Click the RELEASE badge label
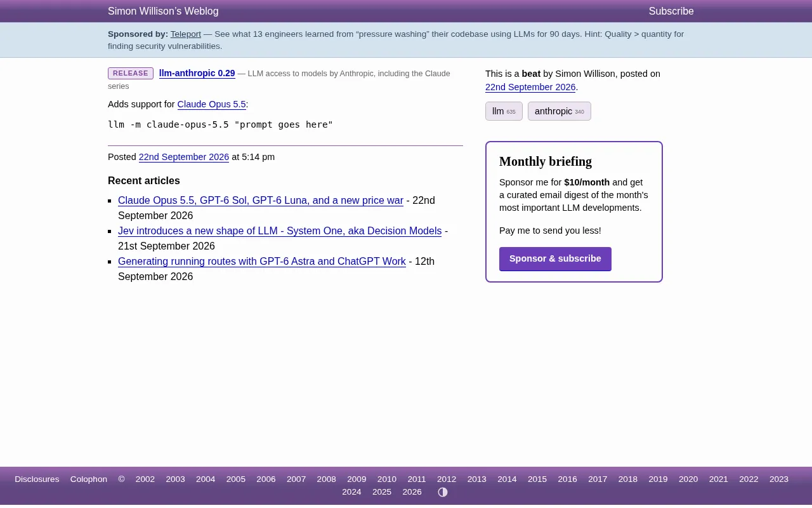The width and height of the screenshot is (812, 508). point(131,74)
